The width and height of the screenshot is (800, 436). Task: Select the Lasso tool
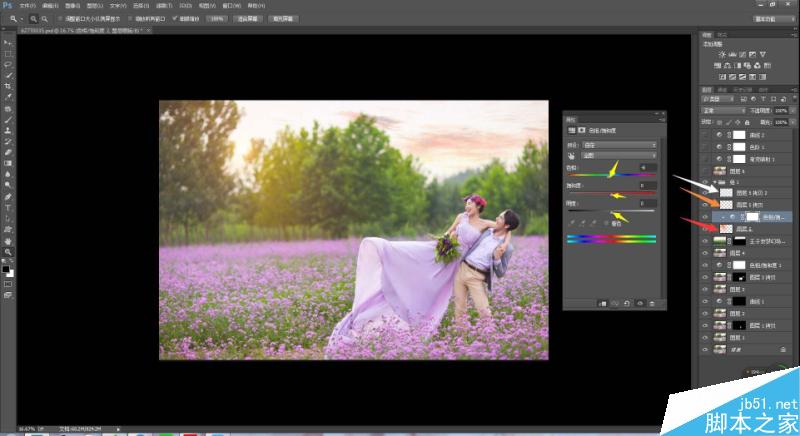click(8, 65)
